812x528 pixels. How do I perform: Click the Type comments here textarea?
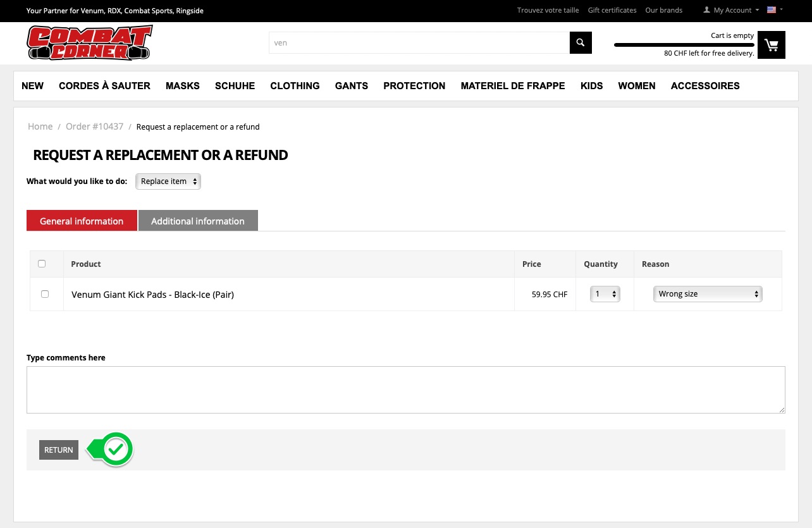click(406, 390)
